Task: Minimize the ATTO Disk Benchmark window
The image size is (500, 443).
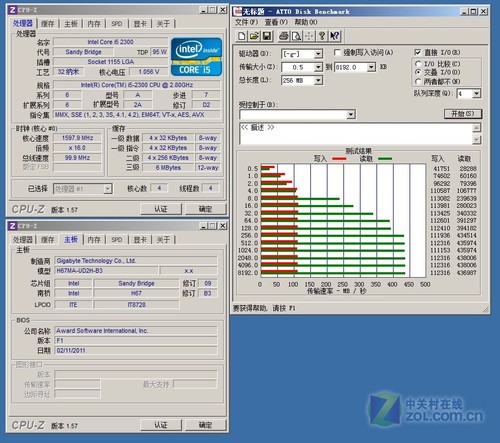Action: [464, 12]
